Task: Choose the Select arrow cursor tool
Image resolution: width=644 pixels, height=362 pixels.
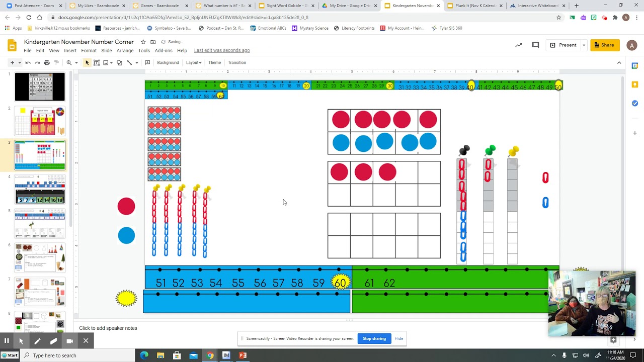Action: [x=87, y=63]
